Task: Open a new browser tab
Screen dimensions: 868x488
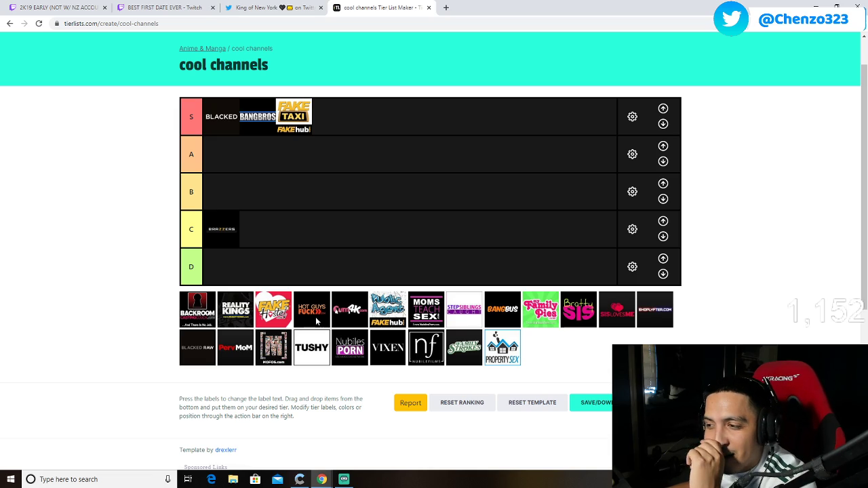Action: click(x=446, y=7)
